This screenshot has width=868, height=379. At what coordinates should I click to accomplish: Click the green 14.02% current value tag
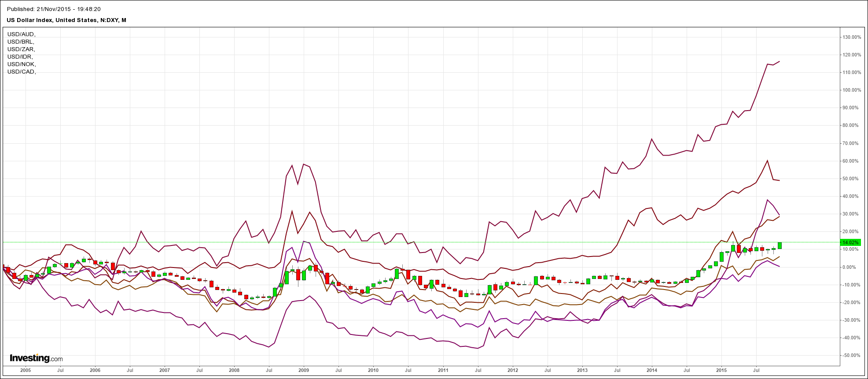pyautogui.click(x=850, y=242)
